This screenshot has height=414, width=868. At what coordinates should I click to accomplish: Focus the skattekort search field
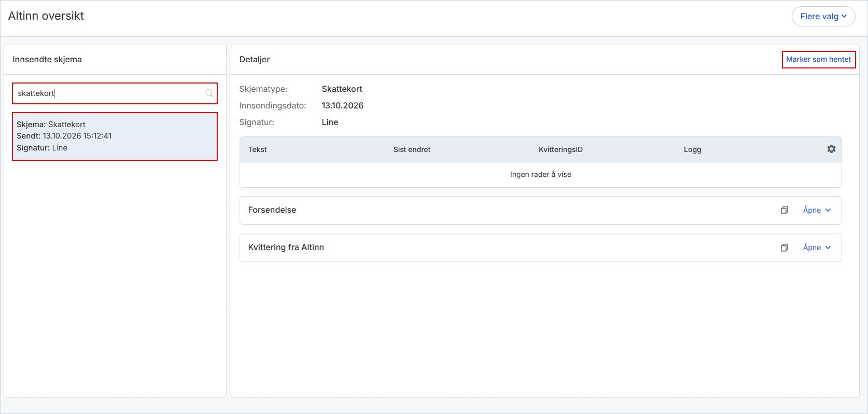115,93
